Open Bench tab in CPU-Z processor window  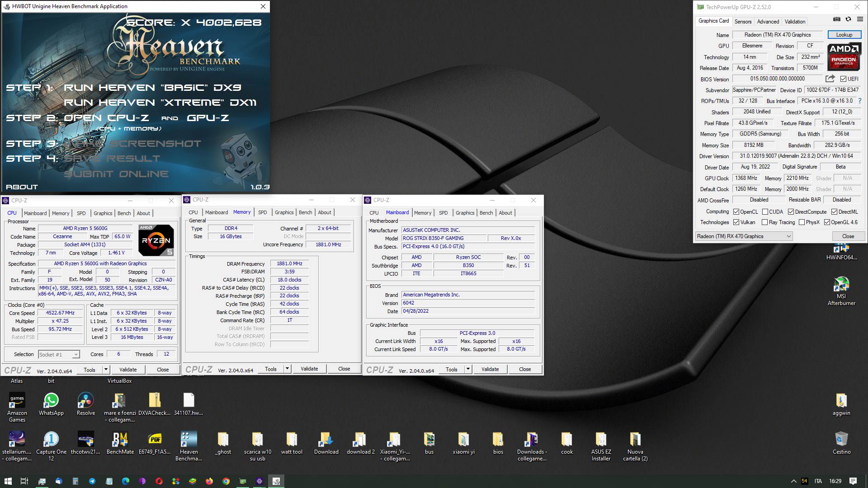tap(124, 213)
